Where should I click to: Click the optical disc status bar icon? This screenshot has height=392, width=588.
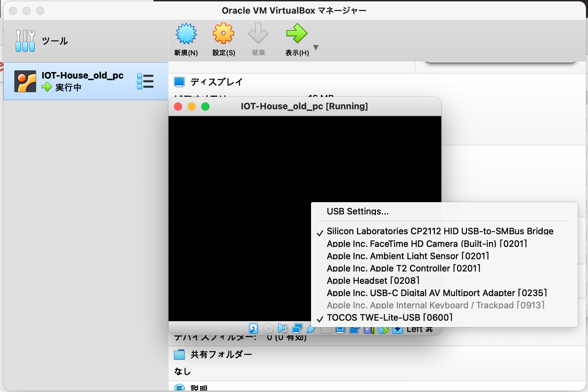[x=268, y=328]
